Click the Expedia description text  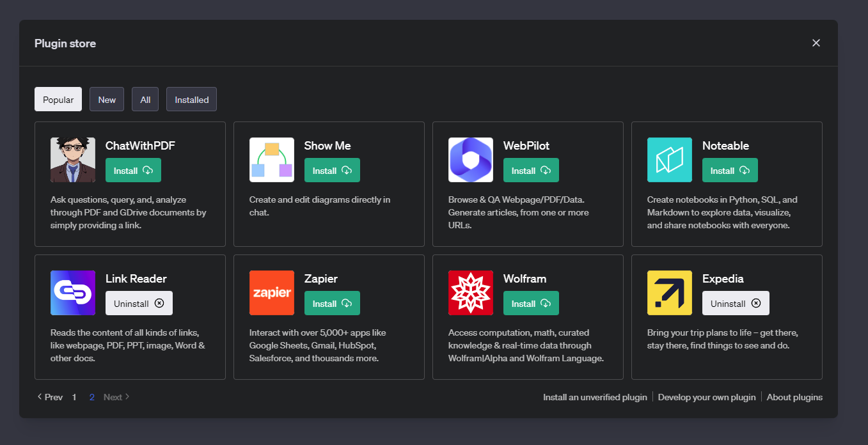[x=723, y=339]
